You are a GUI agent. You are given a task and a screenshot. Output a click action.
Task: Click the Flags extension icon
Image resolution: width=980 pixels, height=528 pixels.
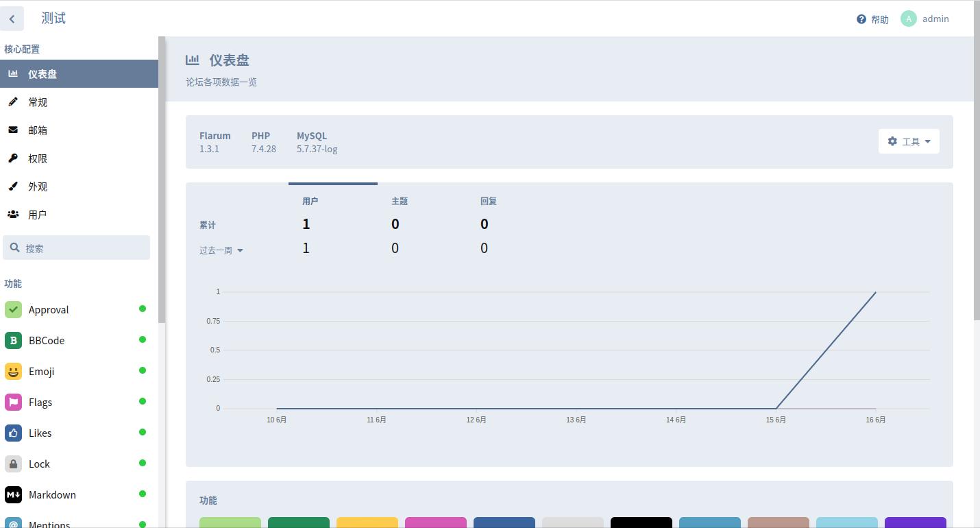13,402
